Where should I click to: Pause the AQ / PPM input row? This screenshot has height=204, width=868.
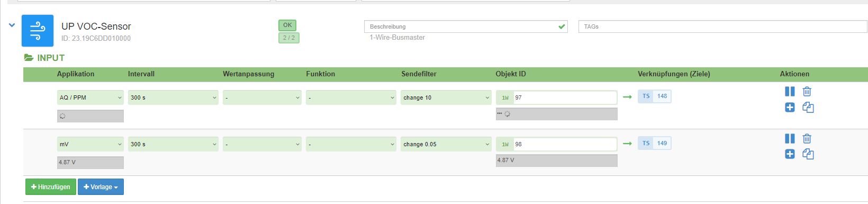pos(790,91)
